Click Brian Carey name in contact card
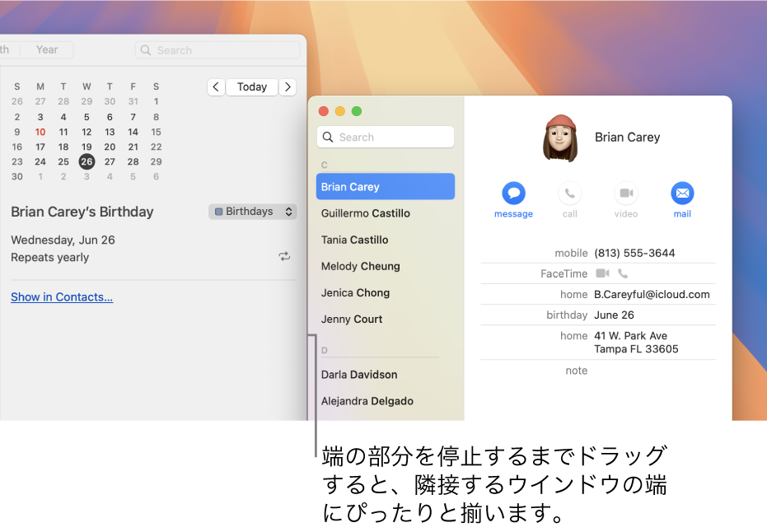This screenshot has height=532, width=767. pyautogui.click(x=627, y=138)
